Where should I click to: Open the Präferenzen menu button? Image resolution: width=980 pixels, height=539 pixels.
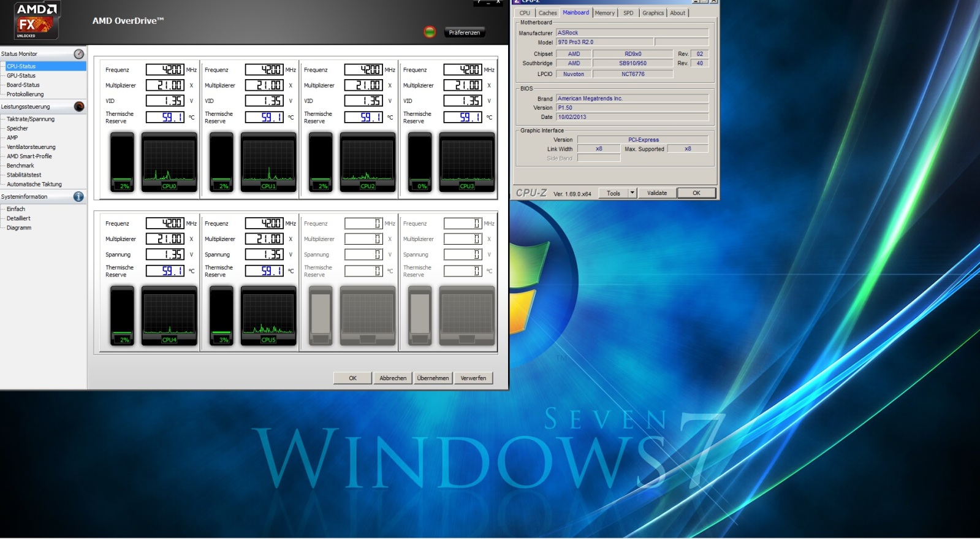[x=465, y=32]
